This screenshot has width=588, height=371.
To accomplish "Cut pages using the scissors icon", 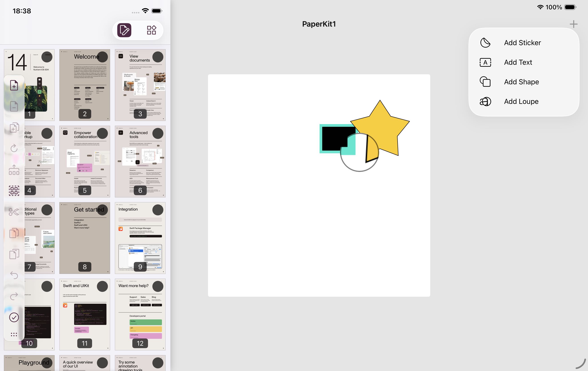I will (14, 212).
